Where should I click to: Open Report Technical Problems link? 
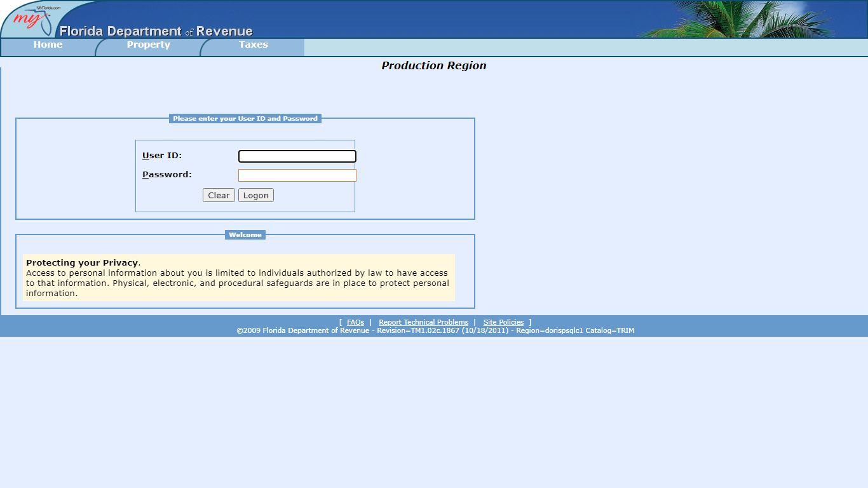(424, 322)
